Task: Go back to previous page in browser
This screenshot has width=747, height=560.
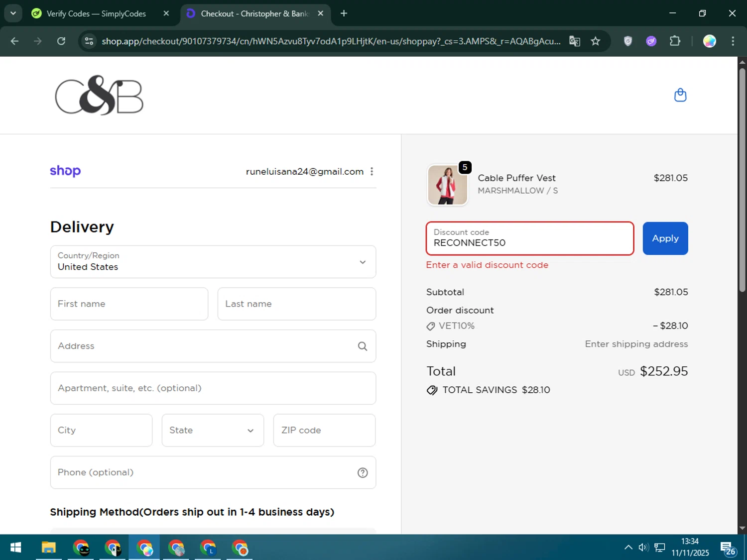Action: [14, 41]
